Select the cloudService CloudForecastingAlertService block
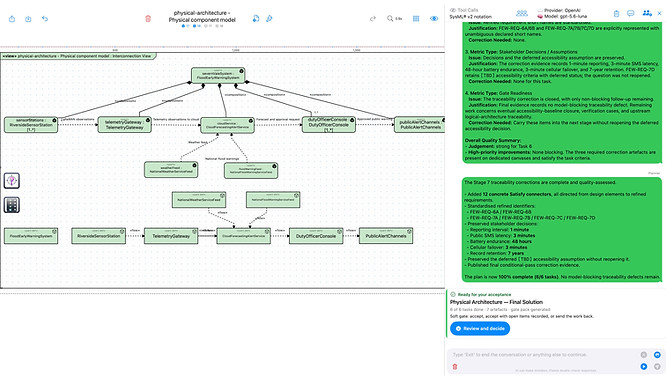666x376 pixels. [227, 125]
